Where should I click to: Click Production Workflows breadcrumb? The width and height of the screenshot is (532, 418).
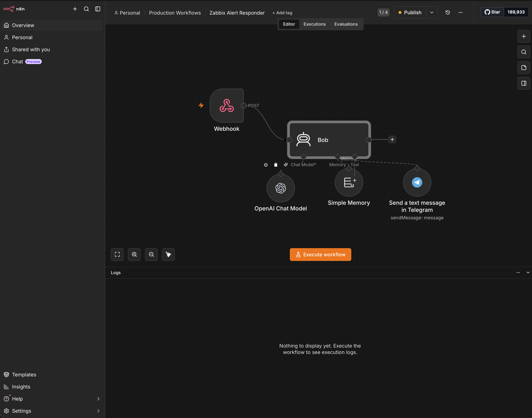(175, 13)
